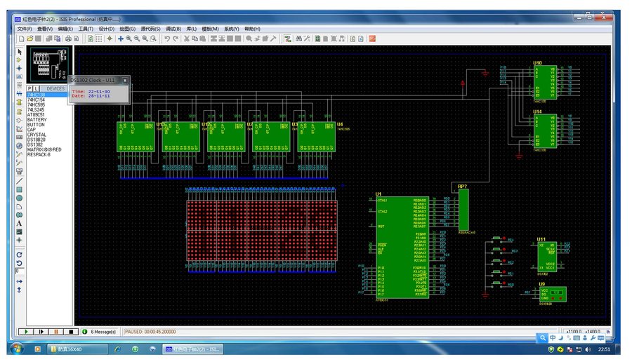The width and height of the screenshot is (632, 364).
Task: Select the 2D line drawing tool
Action: pyautogui.click(x=20, y=180)
